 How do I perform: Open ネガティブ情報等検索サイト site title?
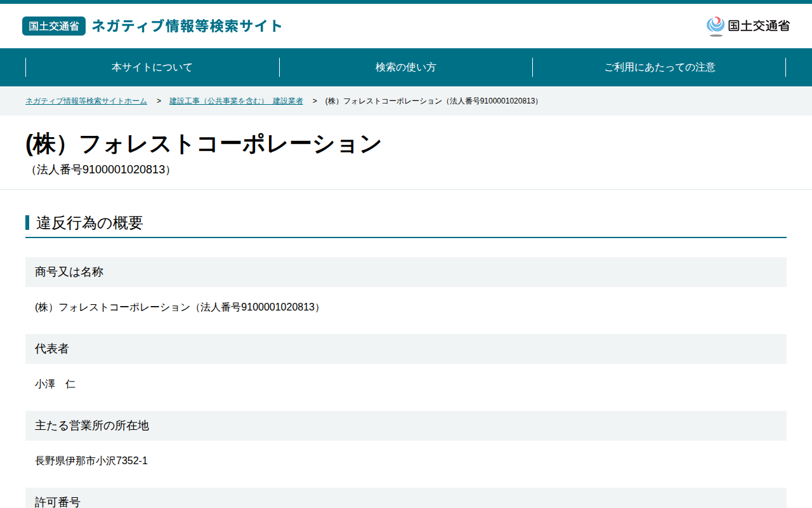[187, 26]
